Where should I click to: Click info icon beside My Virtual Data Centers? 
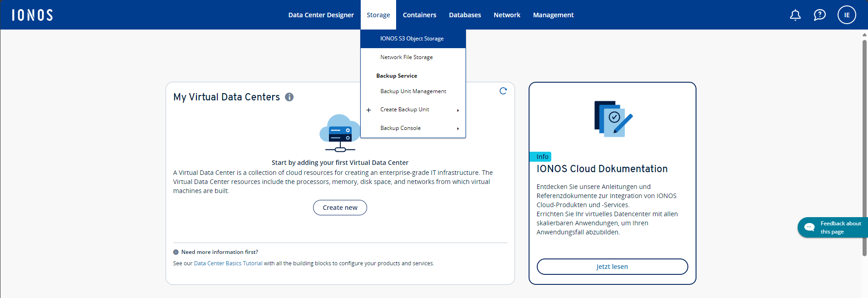(289, 97)
